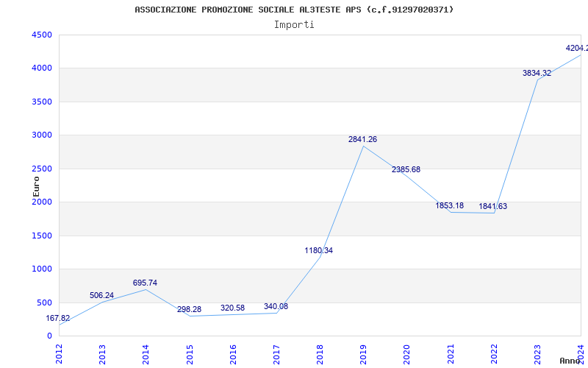Screen dimensions: 588x368
Task: Click x-axis year 2019
Action: point(363,354)
